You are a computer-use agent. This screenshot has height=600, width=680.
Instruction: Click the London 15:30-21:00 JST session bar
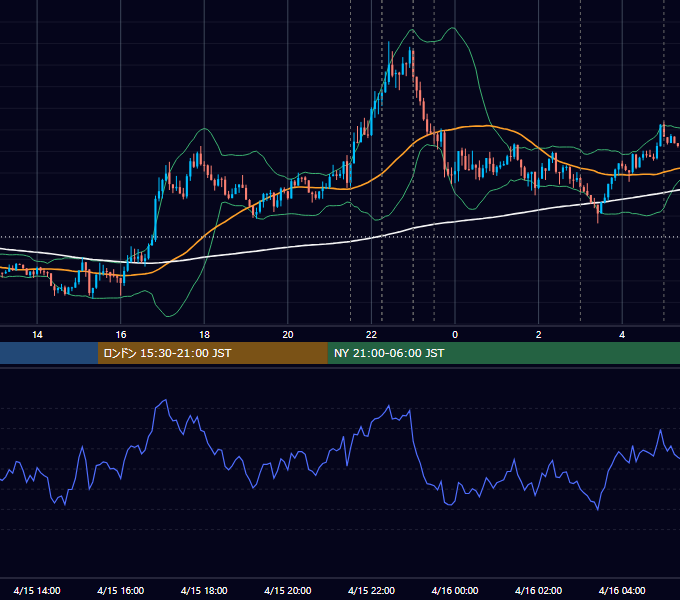pos(213,353)
